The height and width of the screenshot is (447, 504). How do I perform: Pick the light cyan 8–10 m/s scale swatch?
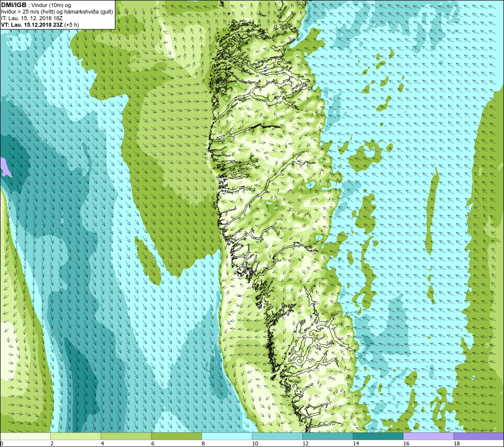coord(227,436)
